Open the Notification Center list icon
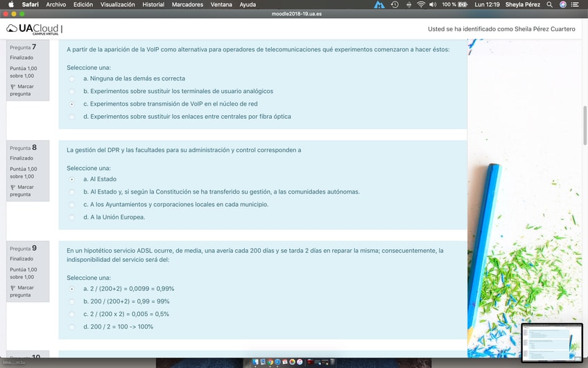Image resolution: width=588 pixels, height=368 pixels. coord(575,4)
